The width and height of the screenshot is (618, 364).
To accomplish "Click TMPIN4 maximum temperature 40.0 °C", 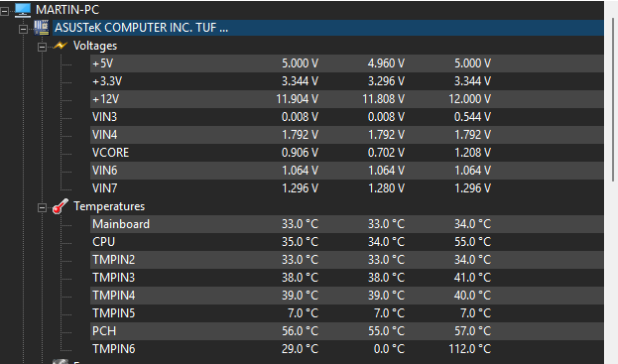I will point(472,296).
